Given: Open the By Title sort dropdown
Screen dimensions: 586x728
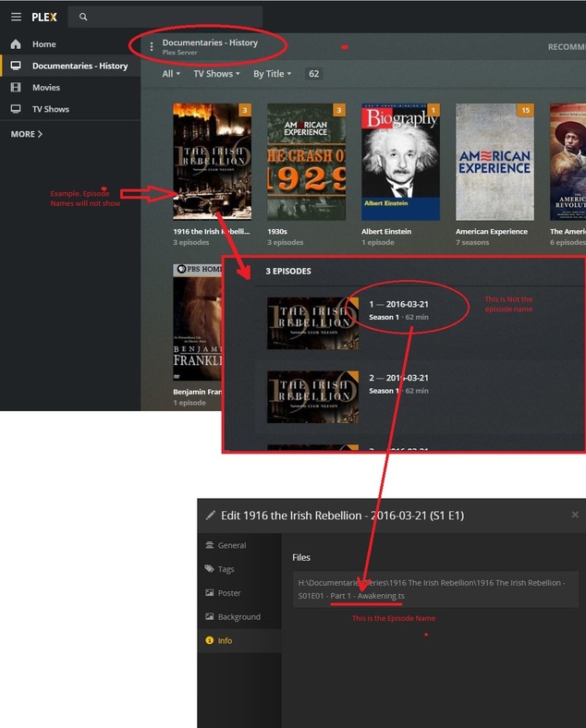Looking at the screenshot, I should [272, 73].
